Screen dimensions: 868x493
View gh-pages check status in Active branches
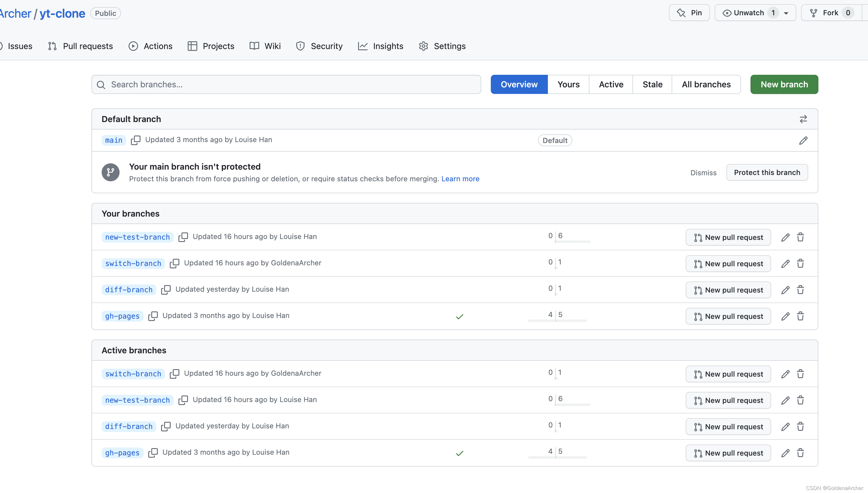[x=459, y=454]
